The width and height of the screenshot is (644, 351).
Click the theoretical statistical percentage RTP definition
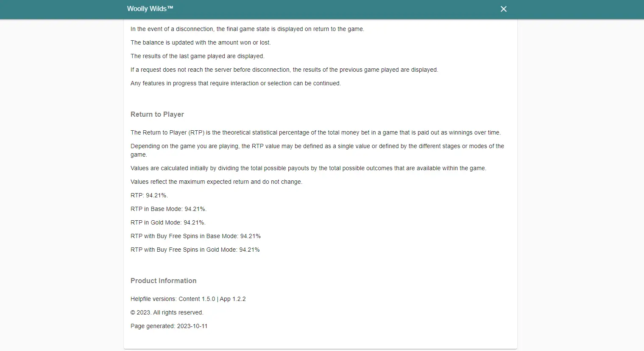(x=316, y=132)
